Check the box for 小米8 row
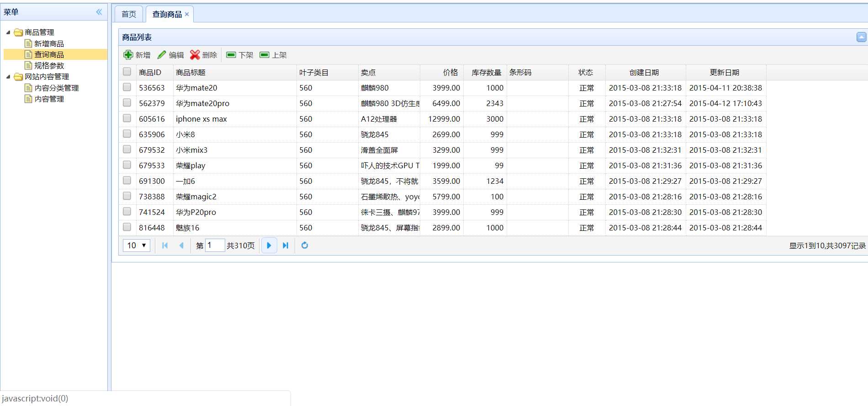The width and height of the screenshot is (868, 406). tap(127, 134)
